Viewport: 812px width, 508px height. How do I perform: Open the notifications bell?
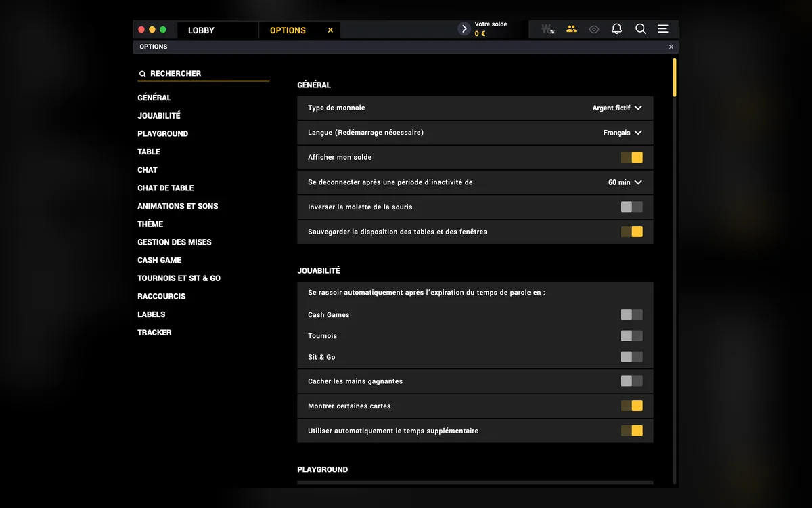[616, 29]
